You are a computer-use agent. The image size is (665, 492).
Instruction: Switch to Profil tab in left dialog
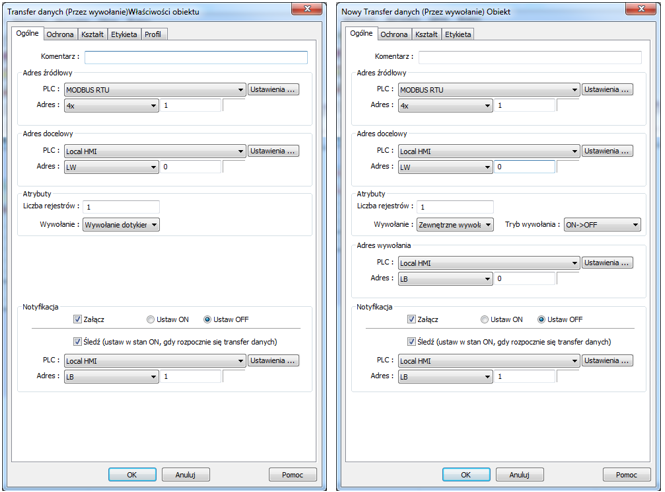[153, 34]
